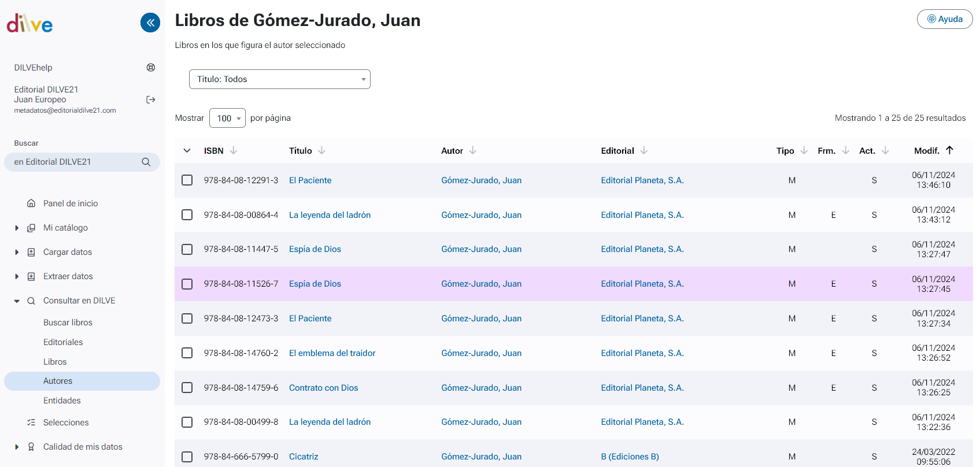This screenshot has width=980, height=467.
Task: Click the Selecciones list icon
Action: (31, 422)
